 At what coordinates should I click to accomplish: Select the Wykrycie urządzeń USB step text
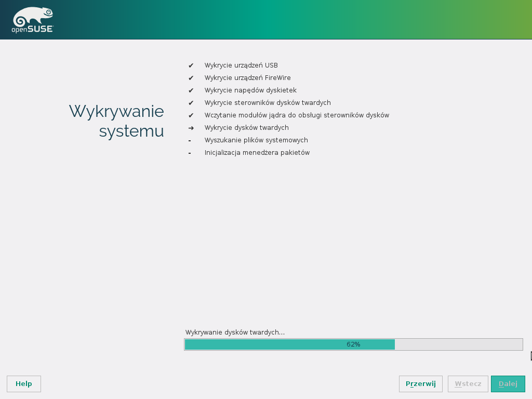tap(241, 65)
